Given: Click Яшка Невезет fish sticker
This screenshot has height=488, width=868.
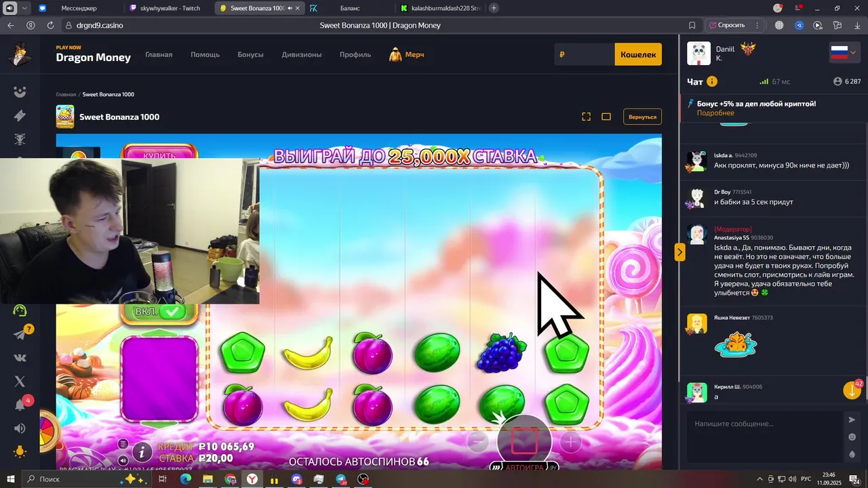Looking at the screenshot, I should coord(736,344).
